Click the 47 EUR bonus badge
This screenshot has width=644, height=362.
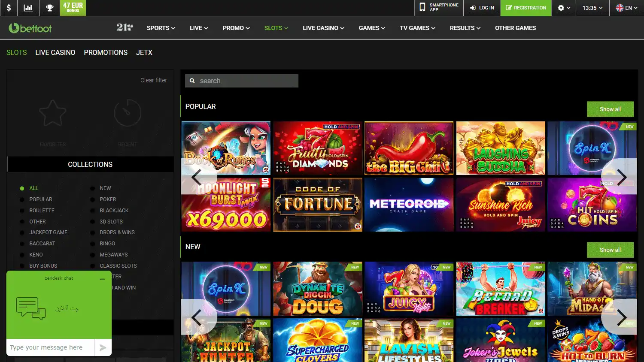click(x=73, y=8)
